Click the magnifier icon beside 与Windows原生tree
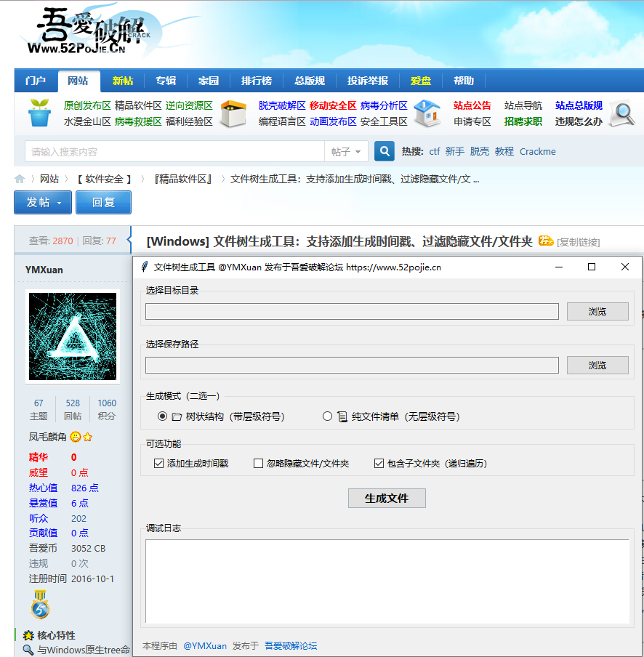This screenshot has height=657, width=644. (28, 650)
